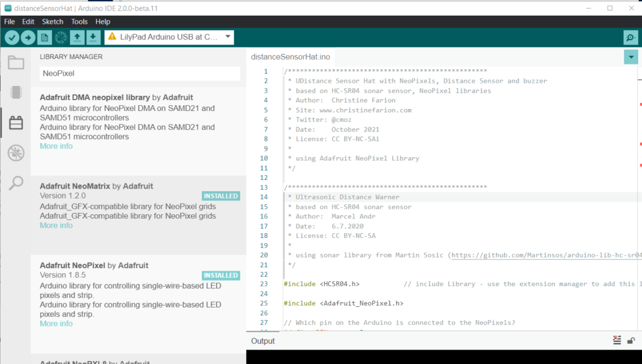Open the File menu
The width and height of the screenshot is (642, 364).
[9, 22]
